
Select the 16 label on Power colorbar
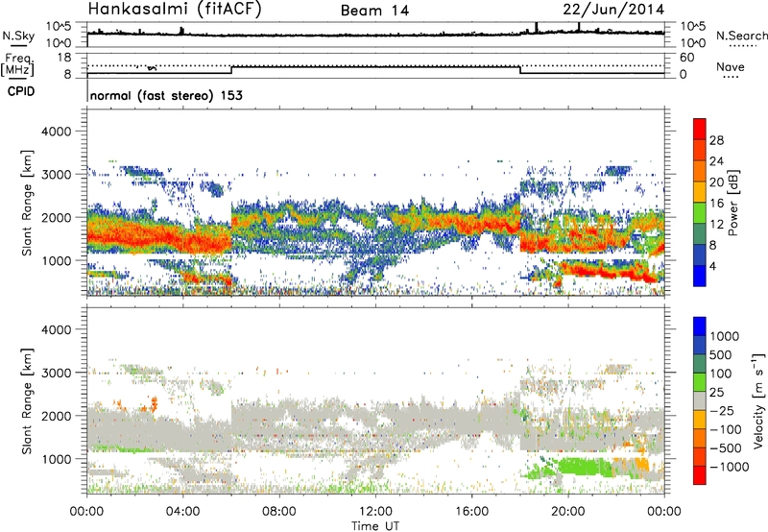point(716,204)
